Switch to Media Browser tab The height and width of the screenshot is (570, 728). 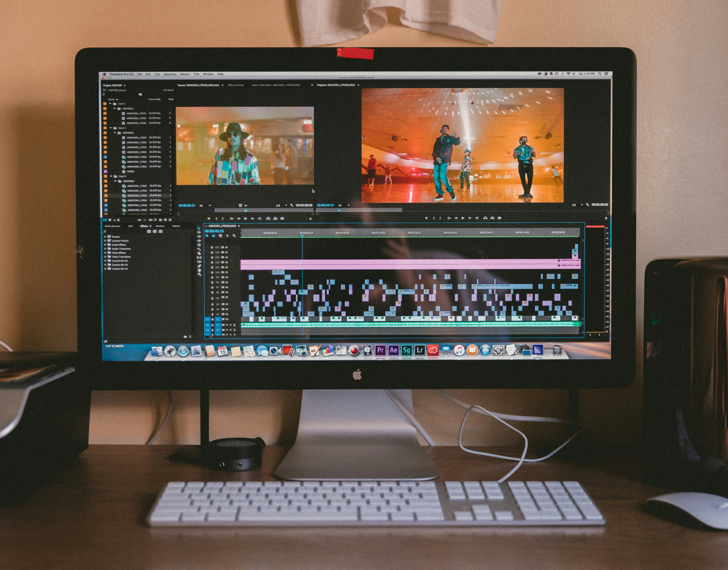(x=113, y=226)
